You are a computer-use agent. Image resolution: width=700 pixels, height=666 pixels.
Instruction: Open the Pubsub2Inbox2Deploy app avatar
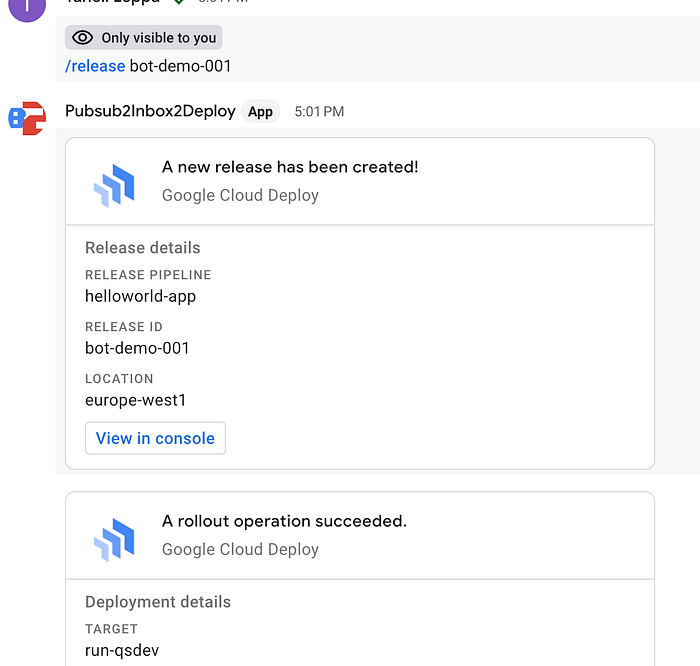coord(27,118)
